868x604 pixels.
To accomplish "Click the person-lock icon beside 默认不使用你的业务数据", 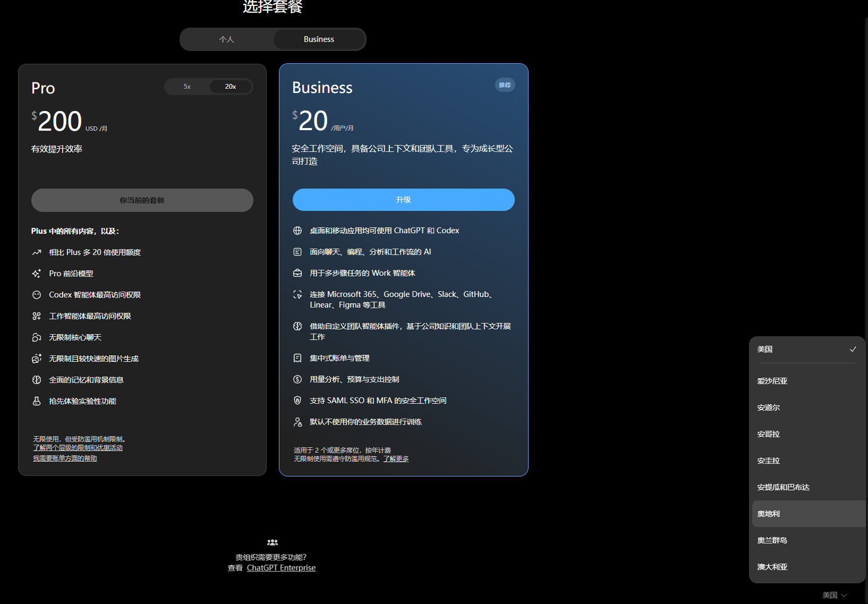I will pos(297,422).
